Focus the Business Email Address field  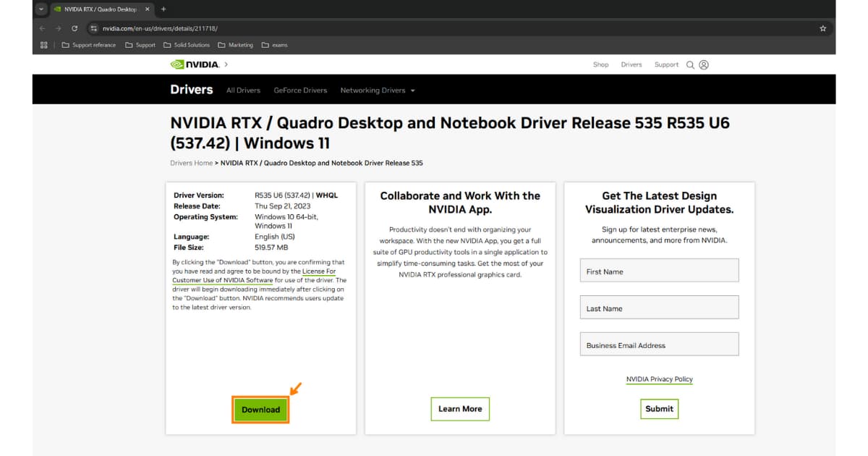[x=659, y=345]
